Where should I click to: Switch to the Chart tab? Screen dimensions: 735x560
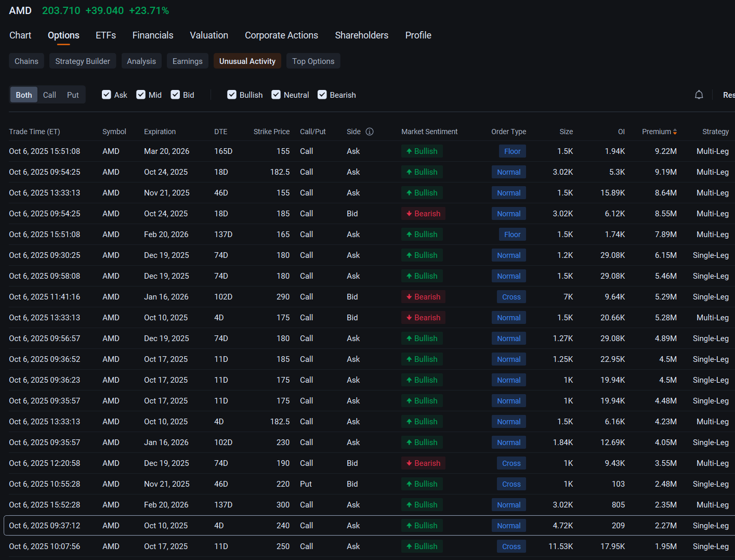(20, 35)
